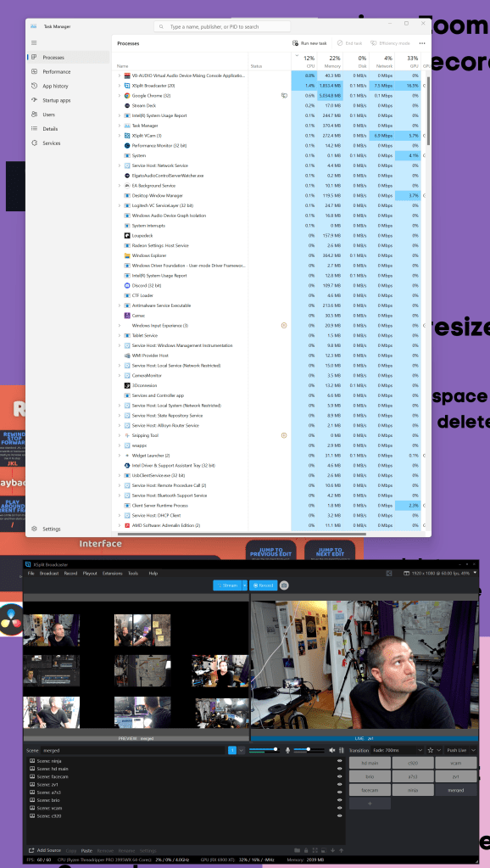
Task: Open Performance page in Task Manager sidebar
Action: tap(68, 71)
